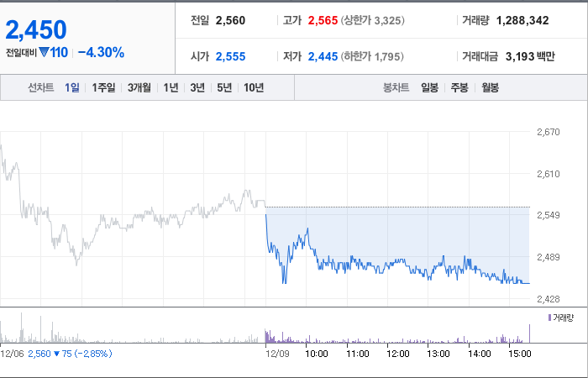Click the 11:00 time axis label
This screenshot has width=588, height=378.
(x=358, y=354)
